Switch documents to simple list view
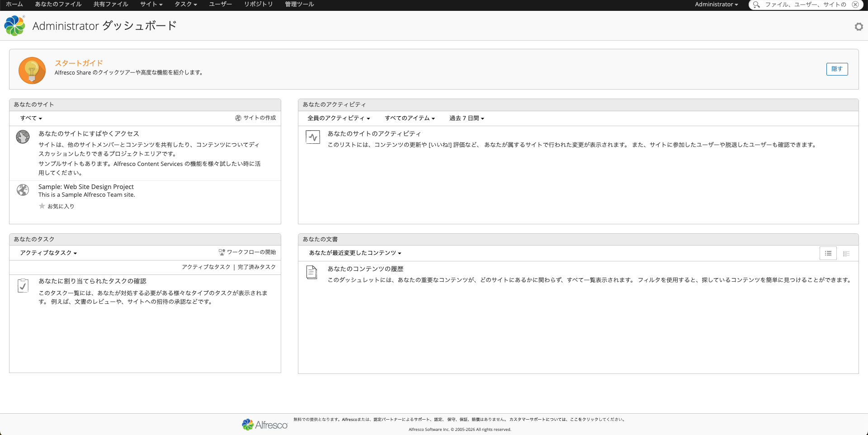868x435 pixels. pos(828,253)
